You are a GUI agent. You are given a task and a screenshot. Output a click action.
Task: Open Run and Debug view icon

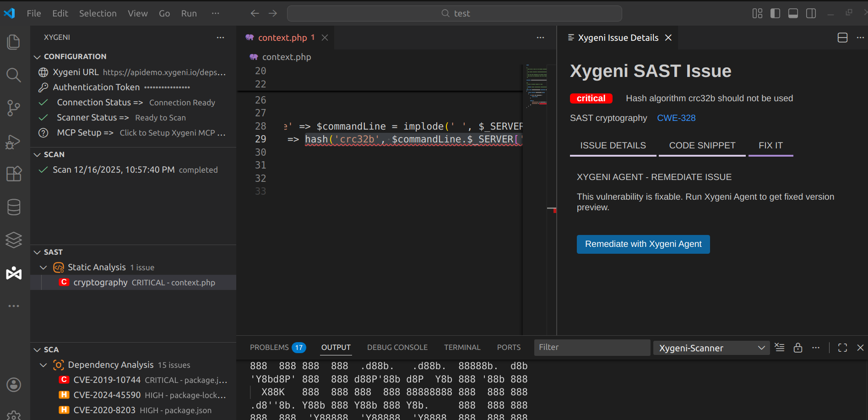click(x=14, y=142)
